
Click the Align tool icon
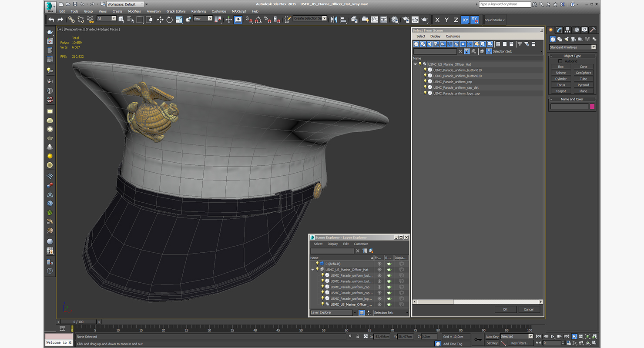[343, 20]
